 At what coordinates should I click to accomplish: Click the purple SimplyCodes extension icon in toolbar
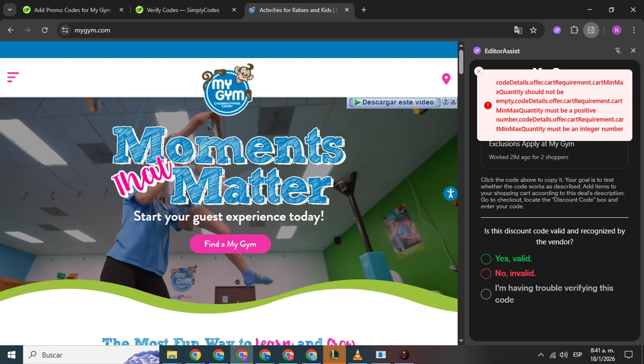click(557, 30)
